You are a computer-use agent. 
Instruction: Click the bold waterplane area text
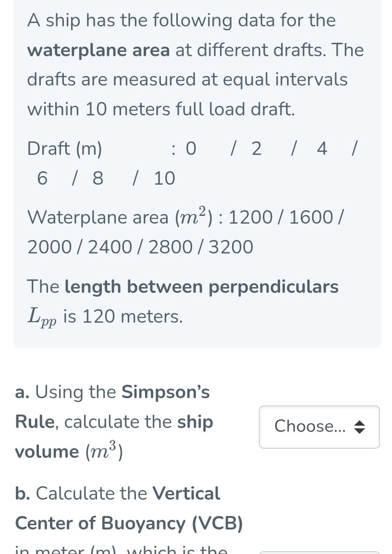coord(98,50)
